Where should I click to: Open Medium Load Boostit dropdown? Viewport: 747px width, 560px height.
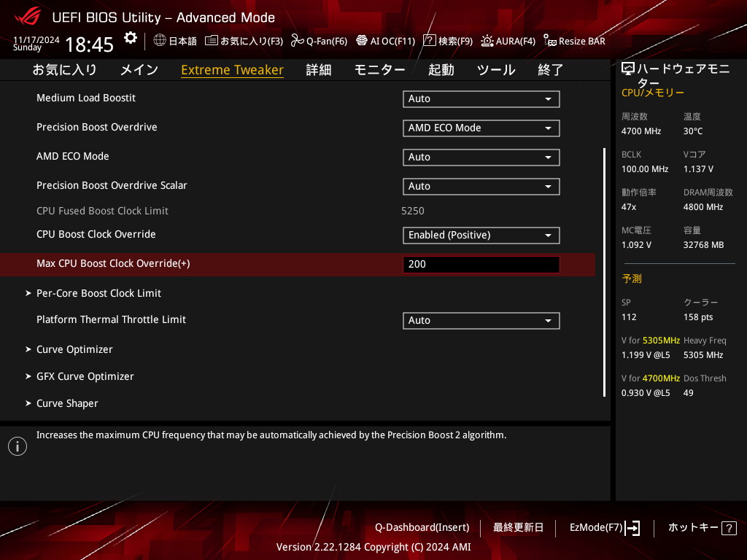pos(481,99)
